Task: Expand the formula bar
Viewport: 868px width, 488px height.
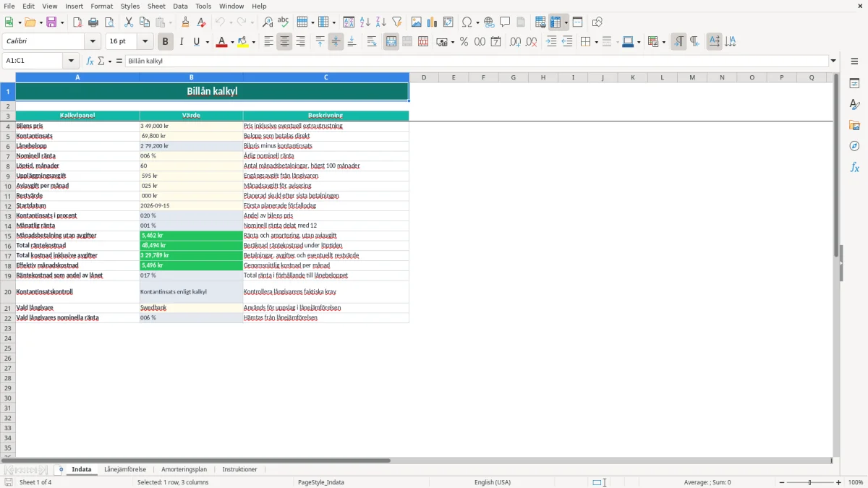Action: click(x=833, y=61)
